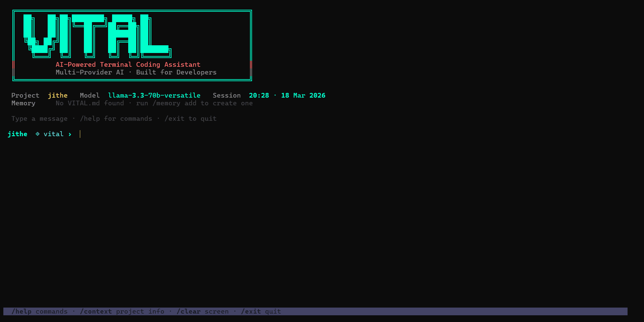Select the Model name llama-3.3-70b-versatile

154,95
